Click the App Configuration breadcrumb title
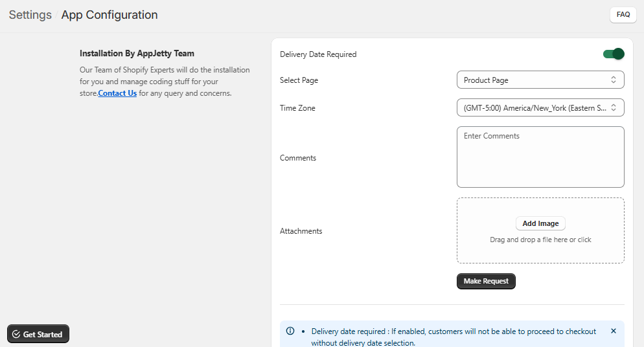The width and height of the screenshot is (644, 347). click(109, 15)
